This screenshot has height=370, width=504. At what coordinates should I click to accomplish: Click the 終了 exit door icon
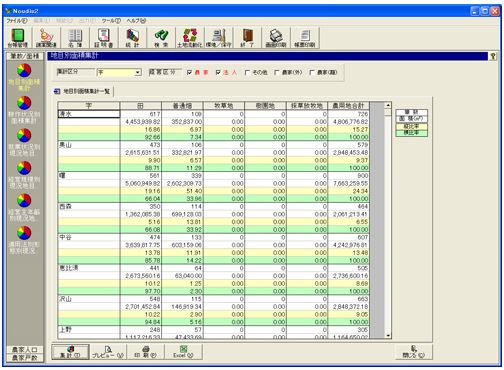click(247, 38)
